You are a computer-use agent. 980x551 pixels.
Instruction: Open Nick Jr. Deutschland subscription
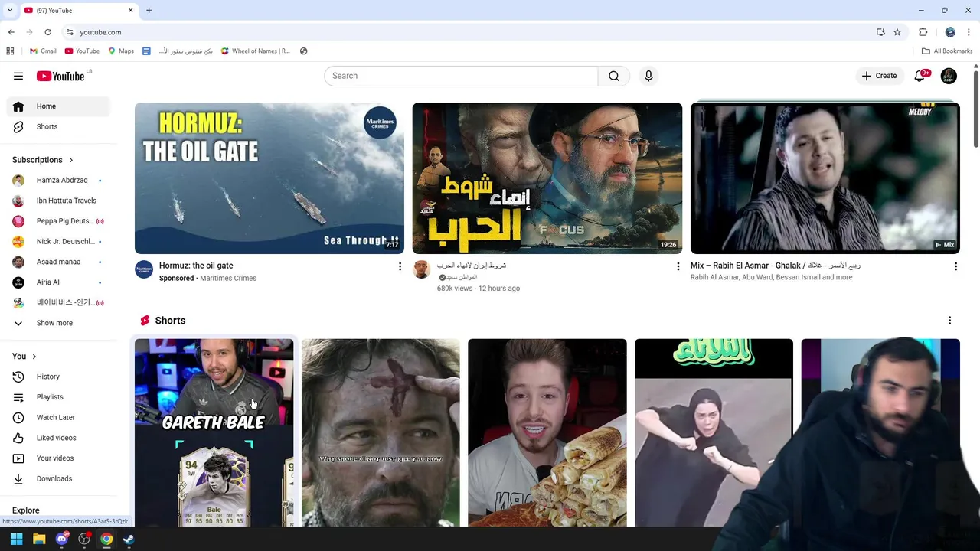click(58, 241)
